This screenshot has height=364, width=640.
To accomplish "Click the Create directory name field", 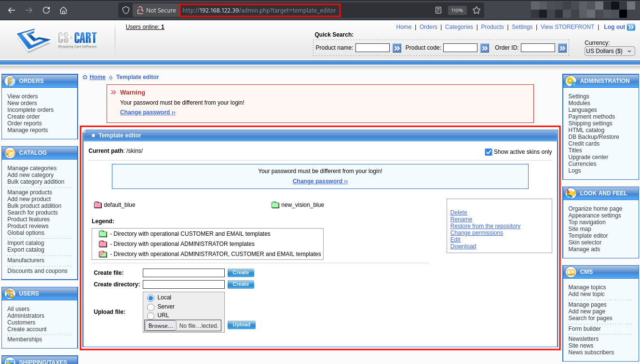I will point(184,284).
